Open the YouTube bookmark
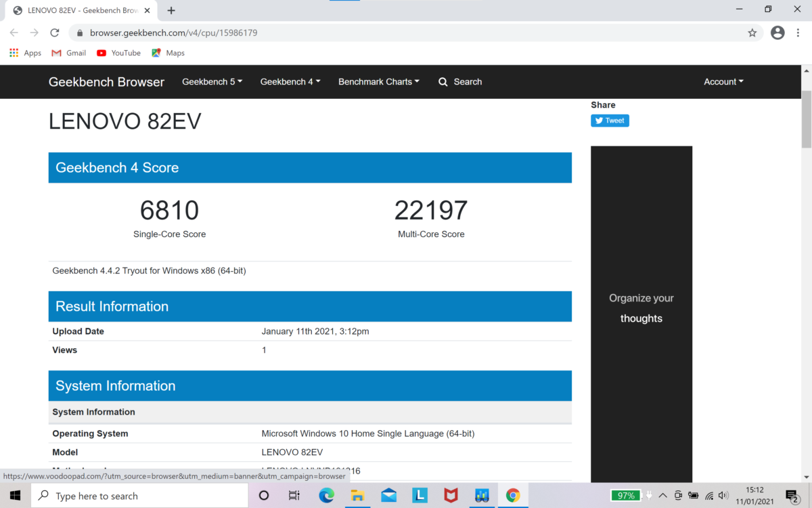The image size is (812, 508). 118,53
